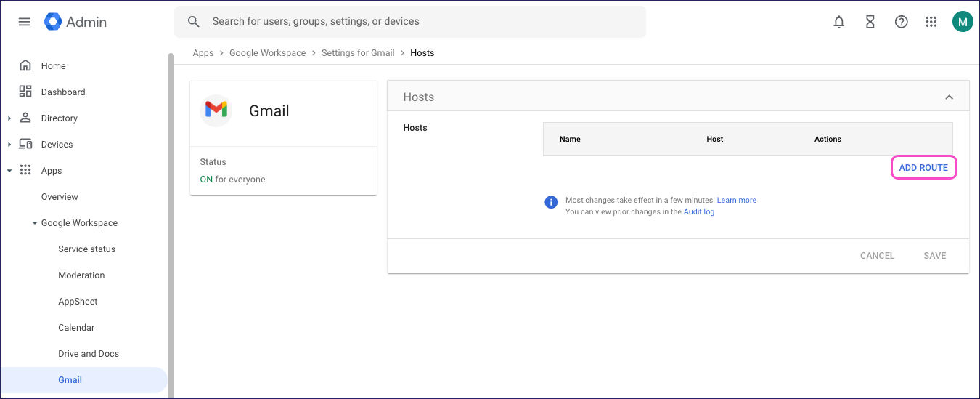Click the Learn more link
Viewport: 980px width, 399px height.
[736, 201]
